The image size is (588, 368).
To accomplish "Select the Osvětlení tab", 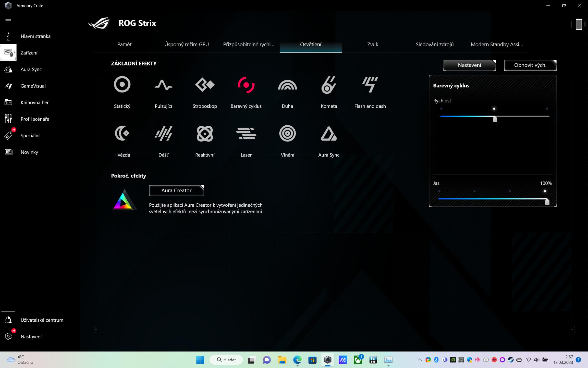I will [x=311, y=44].
